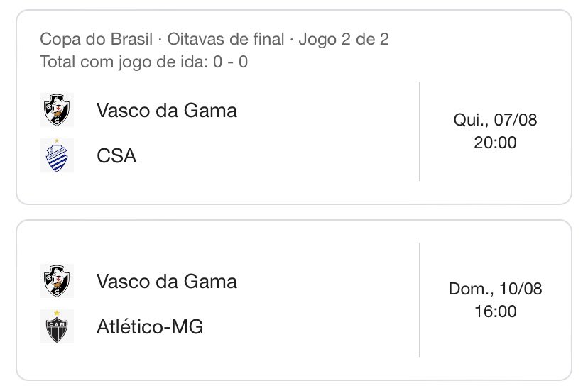588x386 pixels.
Task: Select Vasco da Gama name above Atlético-MG
Action: 167,281
